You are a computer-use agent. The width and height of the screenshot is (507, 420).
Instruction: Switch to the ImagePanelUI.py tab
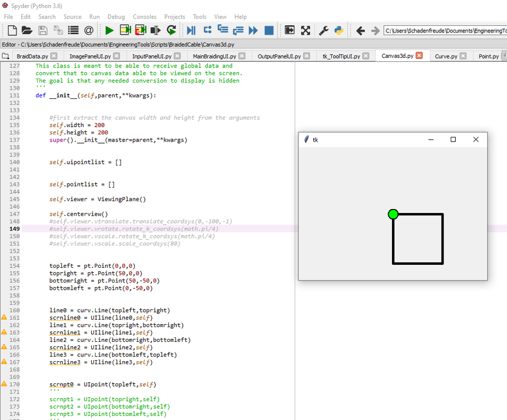90,56
